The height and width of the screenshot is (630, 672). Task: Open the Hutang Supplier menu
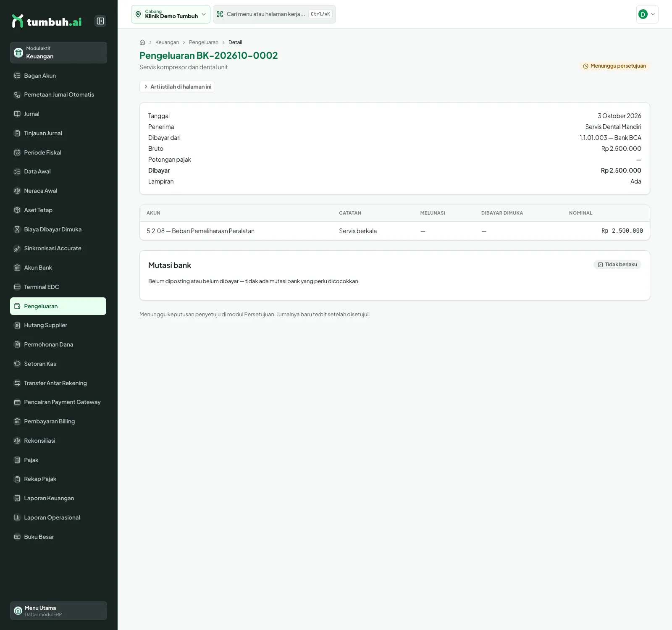[58, 325]
